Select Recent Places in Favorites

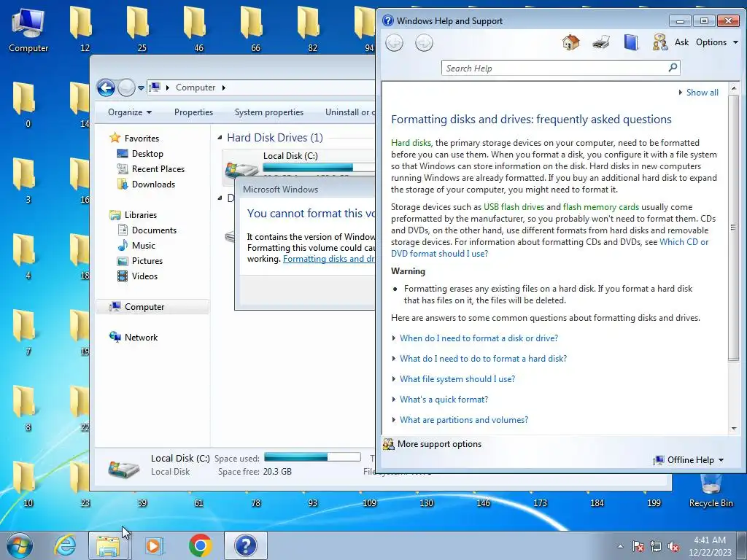pos(158,169)
